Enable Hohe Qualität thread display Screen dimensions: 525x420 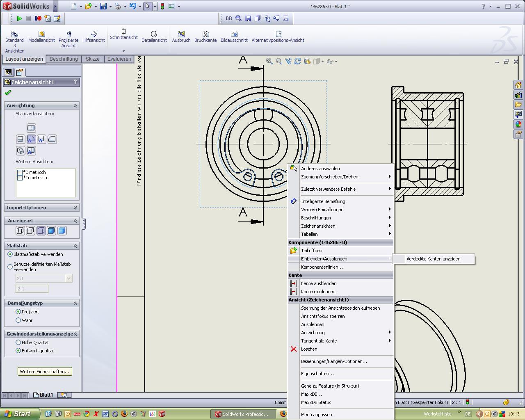[x=18, y=342]
